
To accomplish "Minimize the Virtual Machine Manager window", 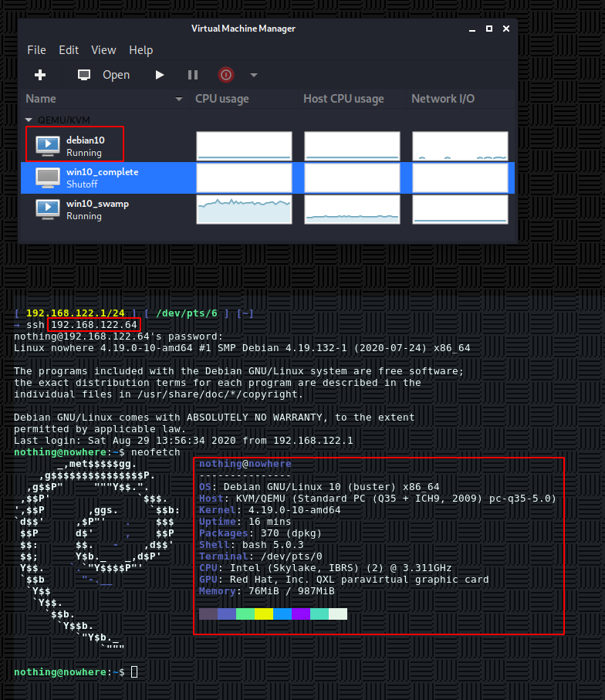I will coord(472,29).
